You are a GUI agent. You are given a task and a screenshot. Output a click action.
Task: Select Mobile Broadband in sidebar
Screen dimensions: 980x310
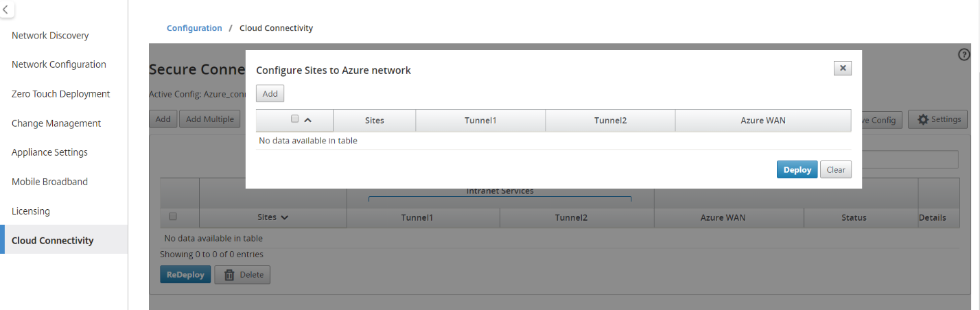click(x=49, y=182)
